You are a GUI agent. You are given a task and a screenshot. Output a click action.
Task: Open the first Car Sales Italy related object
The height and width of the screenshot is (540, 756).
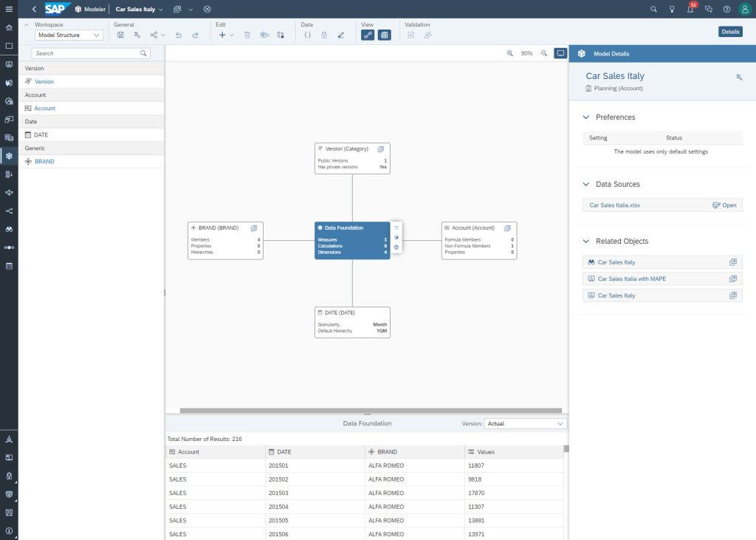pos(662,262)
